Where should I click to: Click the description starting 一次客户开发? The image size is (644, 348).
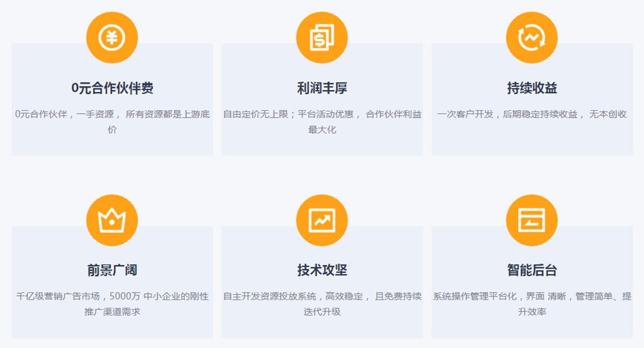point(532,115)
